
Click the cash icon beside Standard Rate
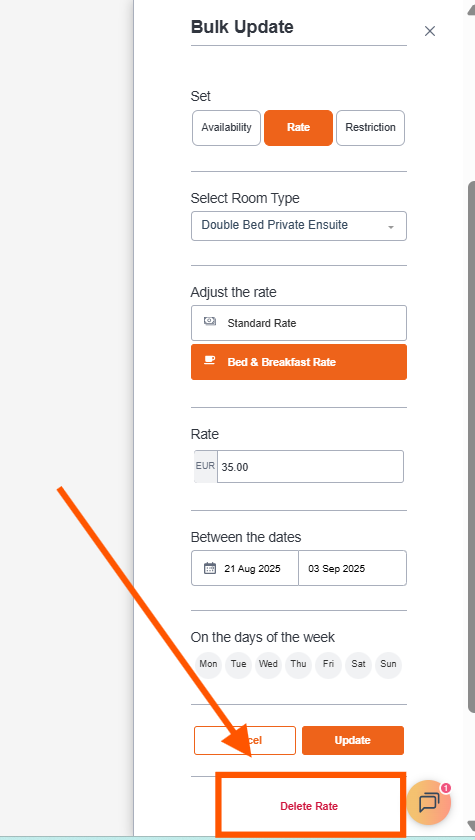[210, 321]
